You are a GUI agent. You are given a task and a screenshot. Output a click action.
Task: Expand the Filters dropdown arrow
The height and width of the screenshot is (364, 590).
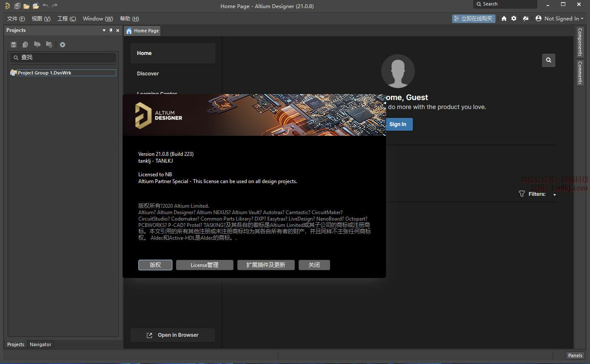(554, 195)
